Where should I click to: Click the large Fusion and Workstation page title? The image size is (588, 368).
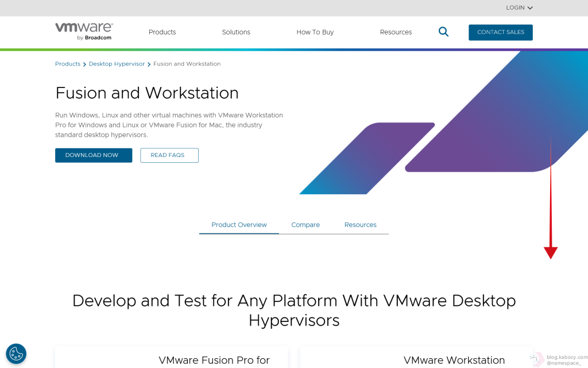tap(147, 93)
